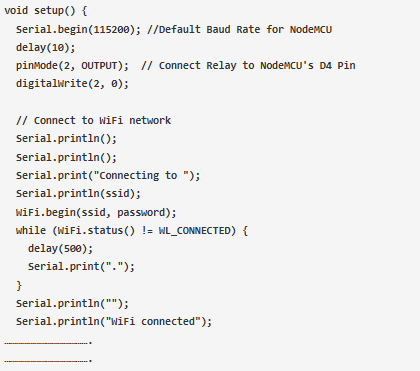The height and width of the screenshot is (371, 420).
Task: Click the WL_CONNECTED constant
Action: point(194,231)
